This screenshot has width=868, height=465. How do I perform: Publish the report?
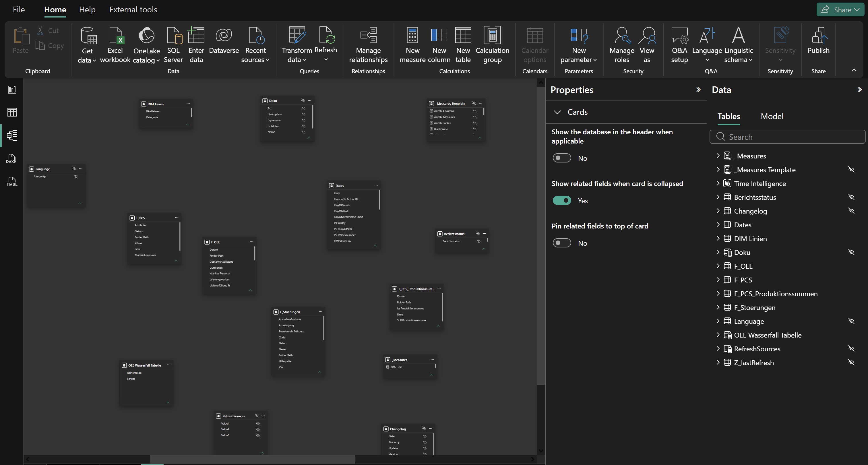coord(818,40)
